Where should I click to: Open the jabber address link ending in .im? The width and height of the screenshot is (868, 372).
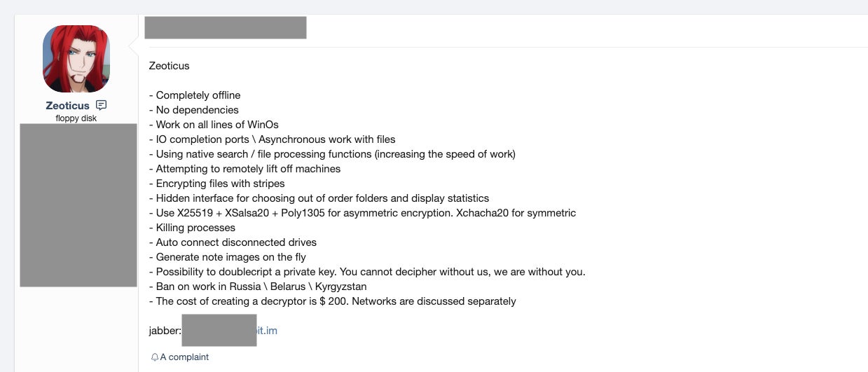point(268,331)
